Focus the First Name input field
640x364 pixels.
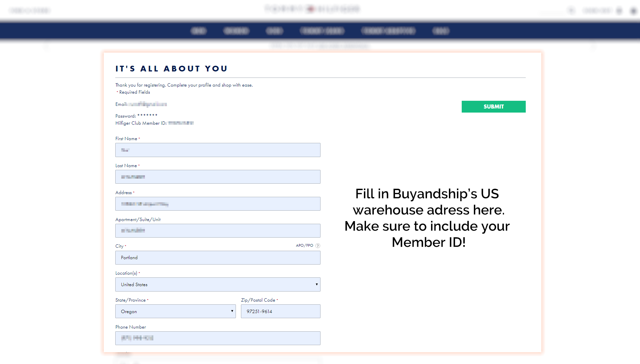coord(218,150)
